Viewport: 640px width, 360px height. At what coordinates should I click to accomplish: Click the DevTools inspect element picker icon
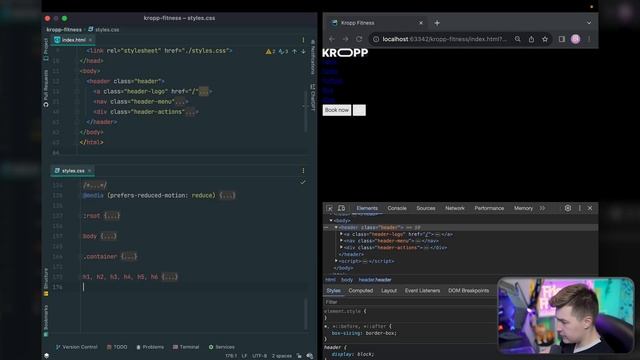tap(329, 208)
